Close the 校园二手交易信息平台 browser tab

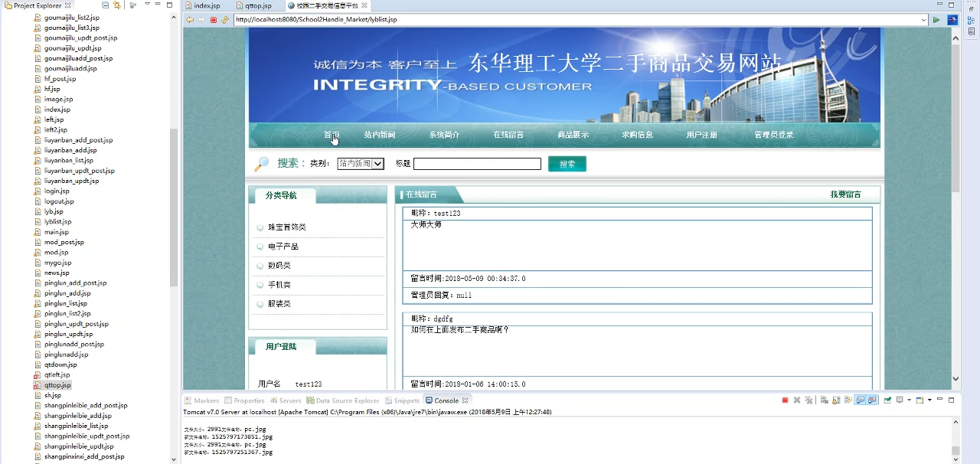coord(364,5)
